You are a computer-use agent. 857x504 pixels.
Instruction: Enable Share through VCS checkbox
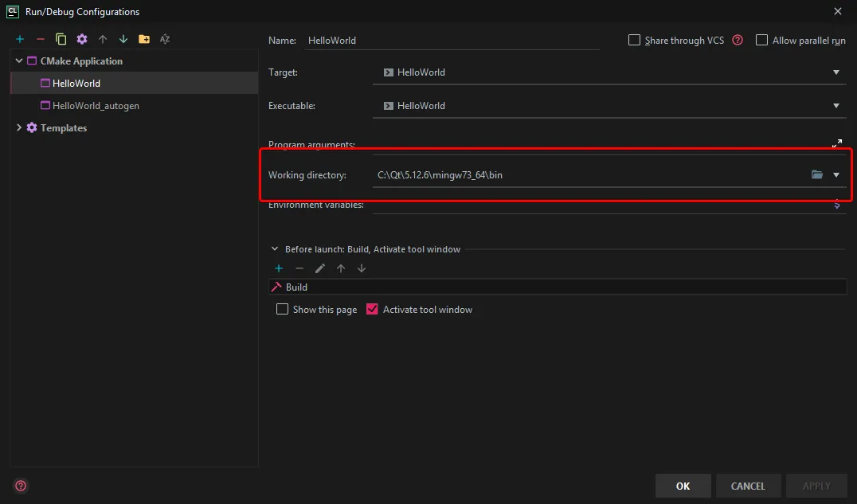pyautogui.click(x=635, y=40)
